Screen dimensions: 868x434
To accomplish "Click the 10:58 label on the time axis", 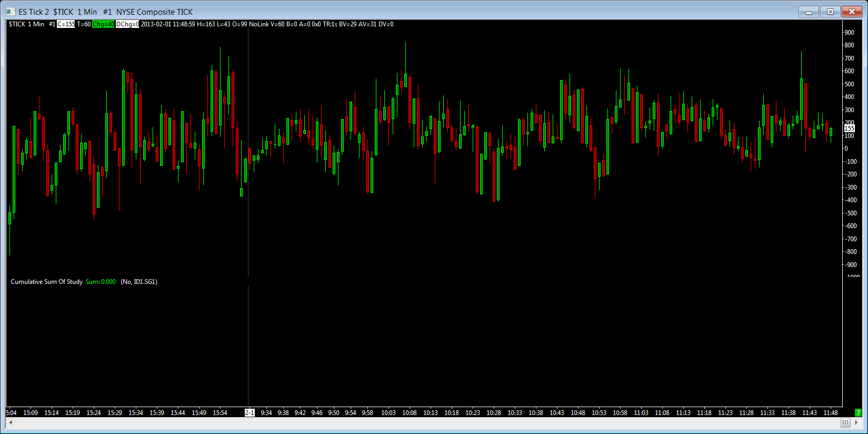I will (x=620, y=413).
